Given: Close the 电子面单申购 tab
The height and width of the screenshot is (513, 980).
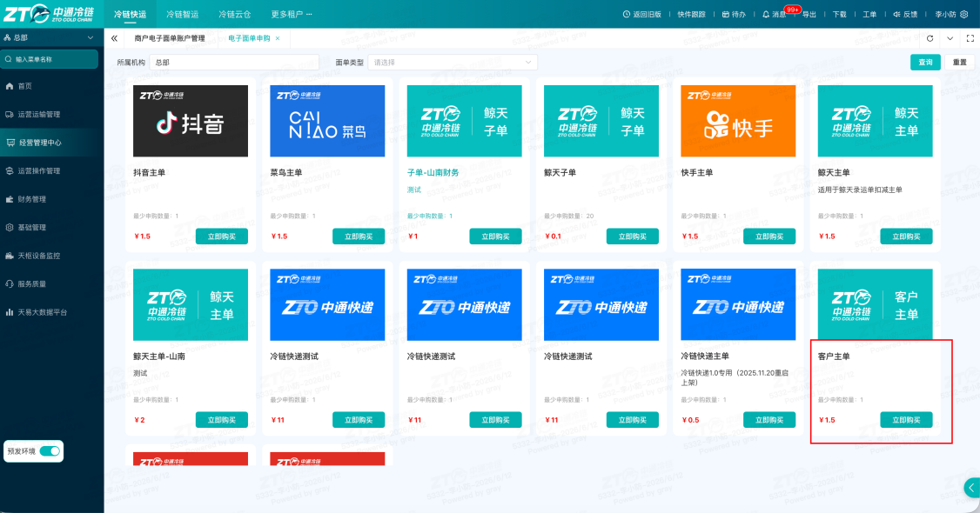Looking at the screenshot, I should tap(278, 39).
